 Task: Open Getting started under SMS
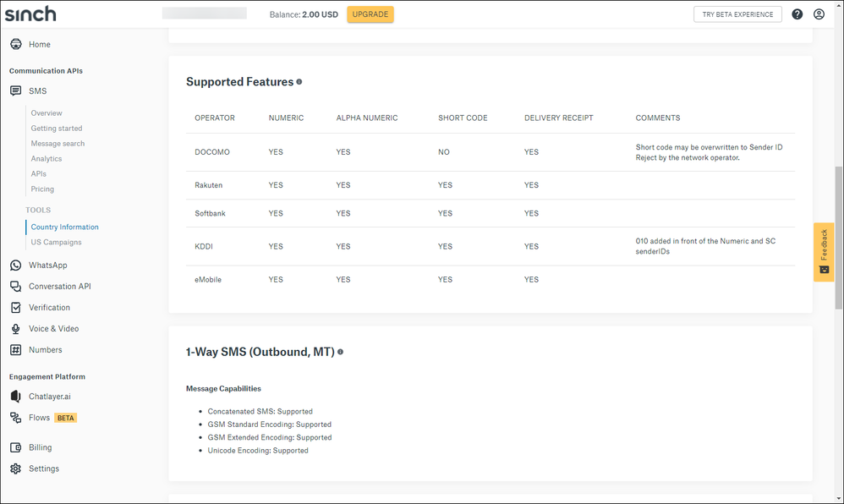(x=57, y=129)
